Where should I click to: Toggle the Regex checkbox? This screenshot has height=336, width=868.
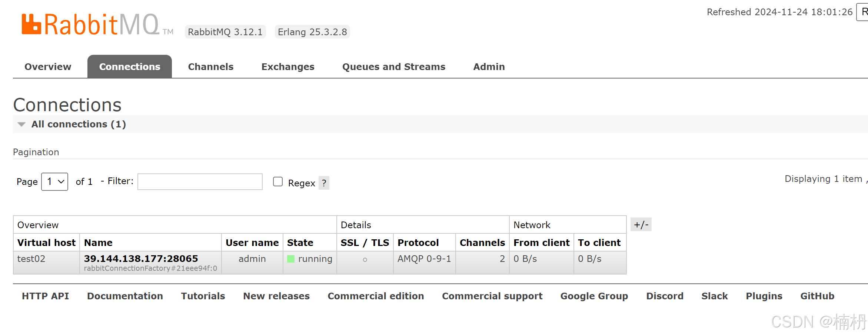click(x=277, y=182)
